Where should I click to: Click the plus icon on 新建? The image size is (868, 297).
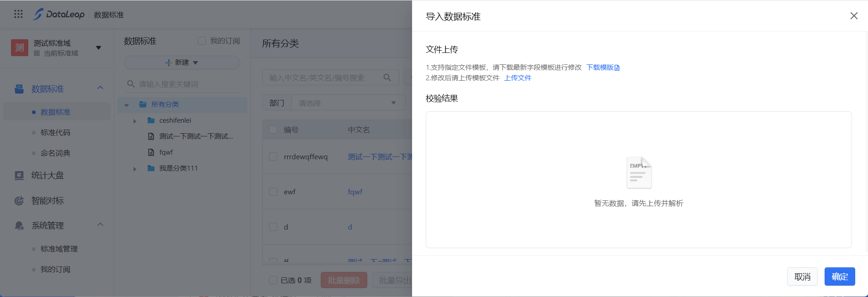point(169,63)
